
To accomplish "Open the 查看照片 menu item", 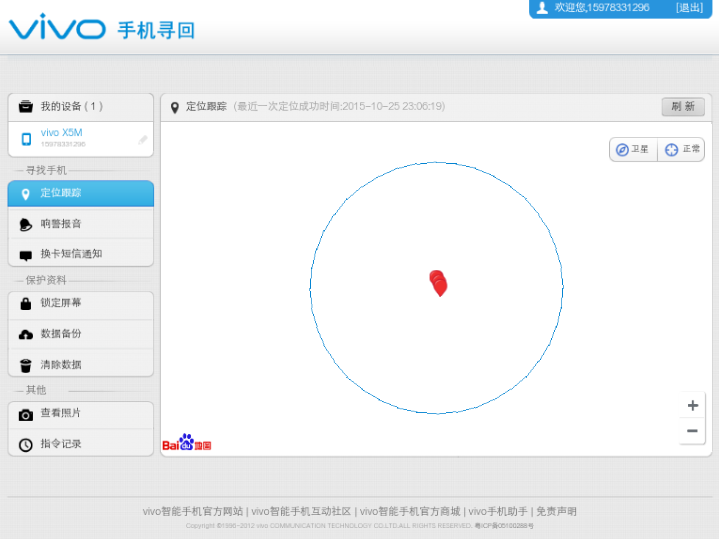I will 81,413.
